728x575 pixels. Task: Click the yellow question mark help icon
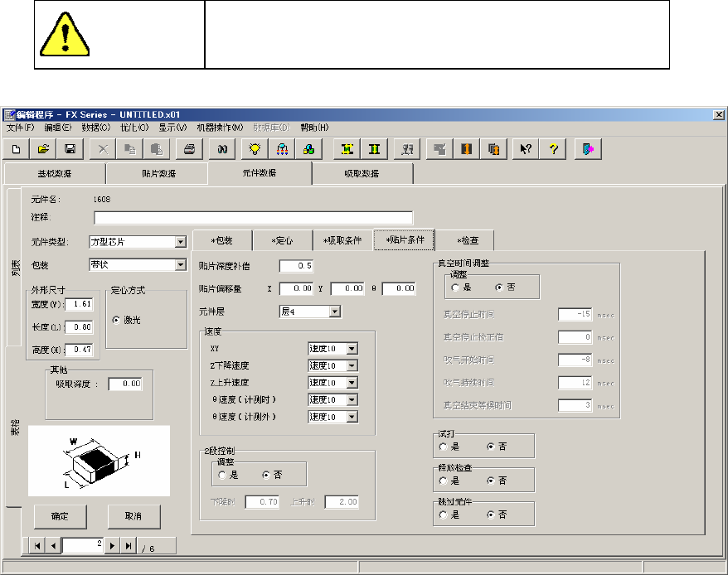554,149
